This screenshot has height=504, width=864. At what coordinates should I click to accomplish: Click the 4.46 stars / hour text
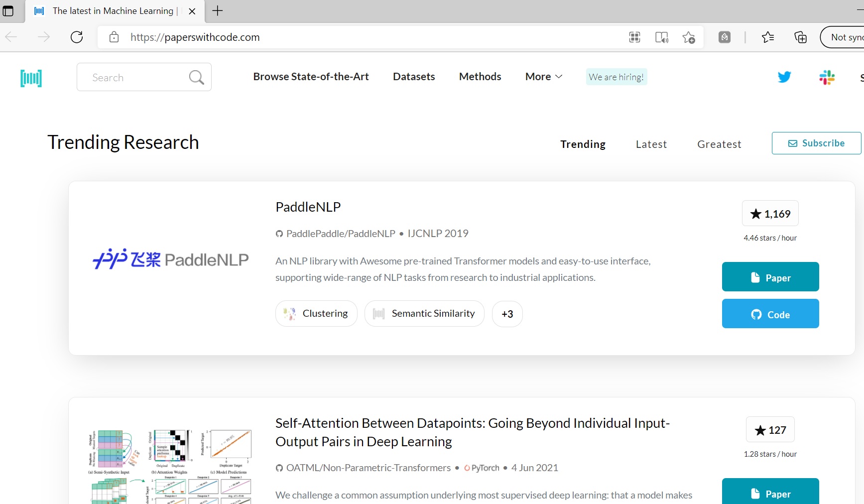tap(770, 238)
